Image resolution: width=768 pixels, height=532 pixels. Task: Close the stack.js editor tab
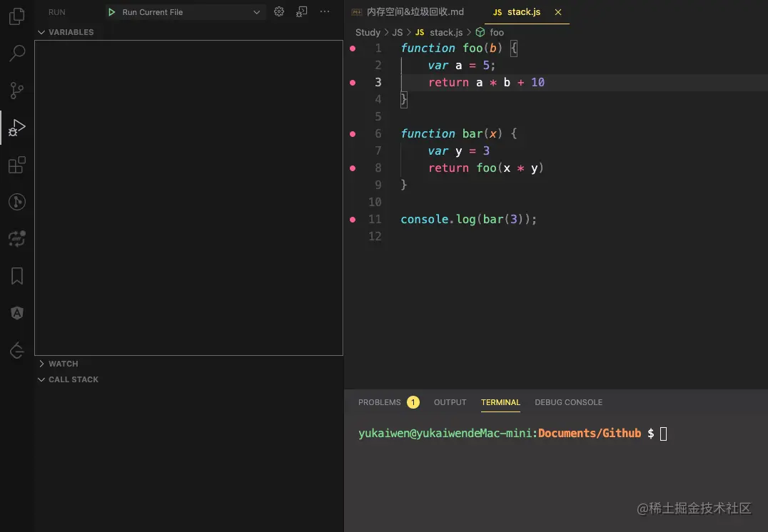click(x=558, y=12)
